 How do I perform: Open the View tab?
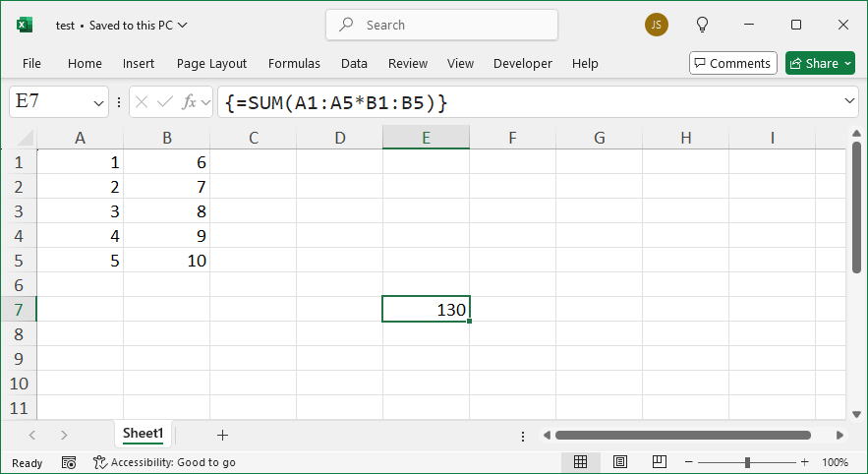461,64
